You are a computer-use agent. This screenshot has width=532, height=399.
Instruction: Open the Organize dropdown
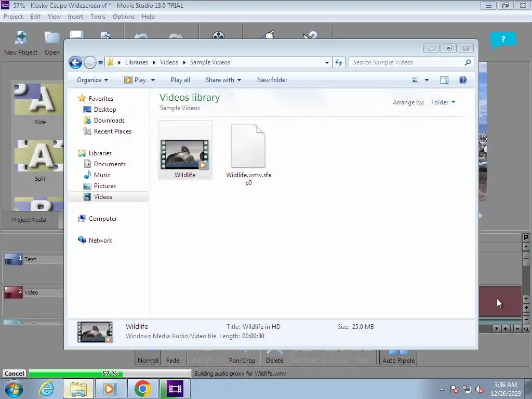click(92, 80)
